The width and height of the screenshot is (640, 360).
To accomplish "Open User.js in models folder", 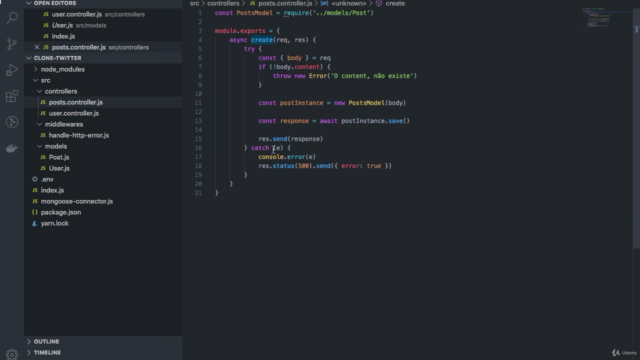I will click(103, 169).
